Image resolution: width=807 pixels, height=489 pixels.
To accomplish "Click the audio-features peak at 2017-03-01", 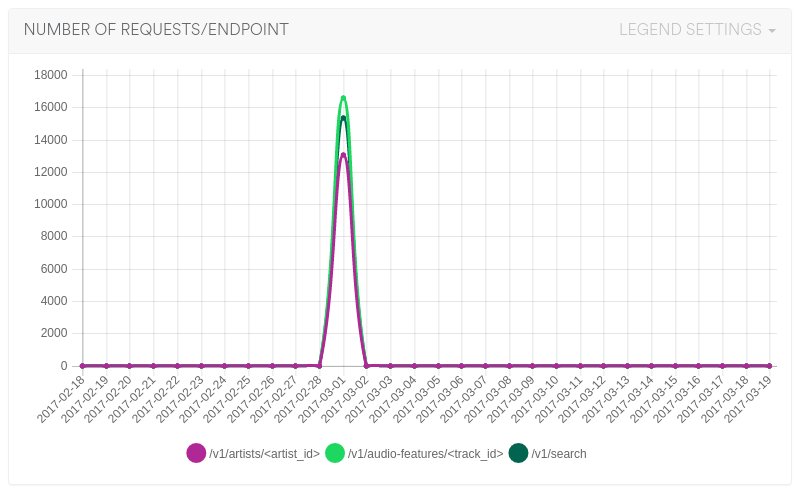I will (343, 97).
